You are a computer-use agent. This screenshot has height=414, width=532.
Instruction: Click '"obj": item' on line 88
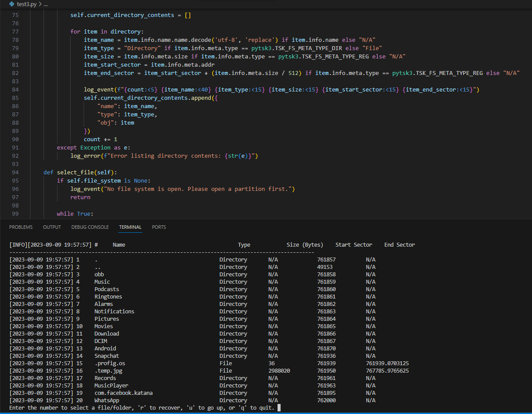[116, 123]
